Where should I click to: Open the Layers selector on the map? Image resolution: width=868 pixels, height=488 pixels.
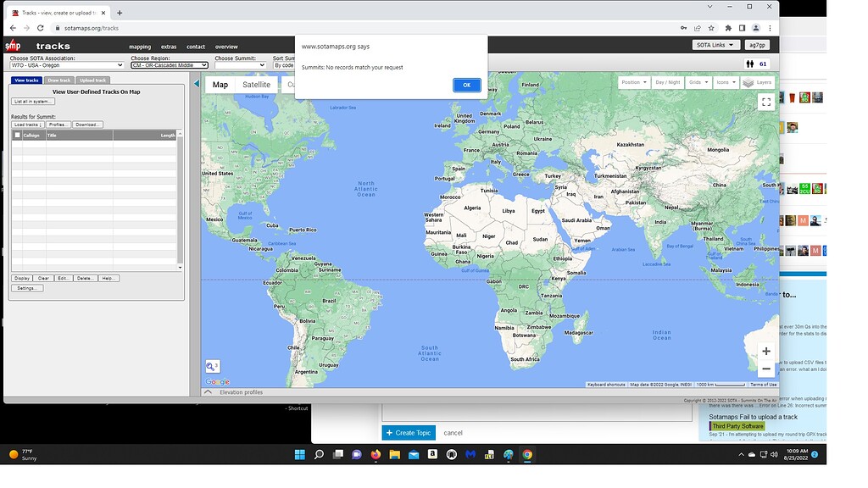(x=755, y=84)
